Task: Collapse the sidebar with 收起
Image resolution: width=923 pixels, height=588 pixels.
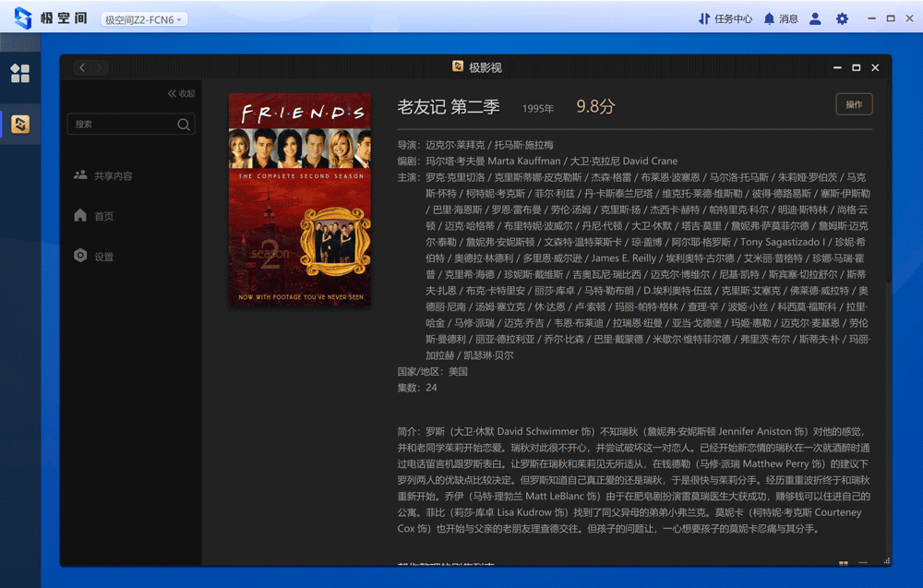Action: click(x=181, y=93)
